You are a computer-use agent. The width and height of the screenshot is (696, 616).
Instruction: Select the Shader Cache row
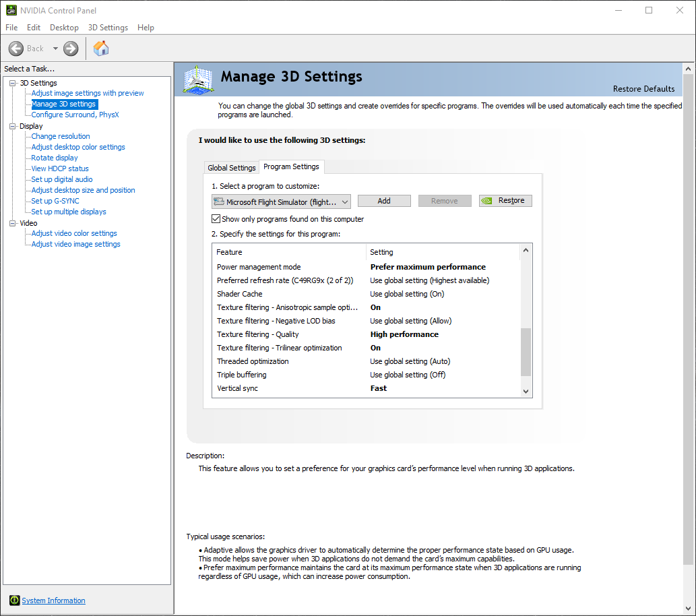(x=367, y=294)
